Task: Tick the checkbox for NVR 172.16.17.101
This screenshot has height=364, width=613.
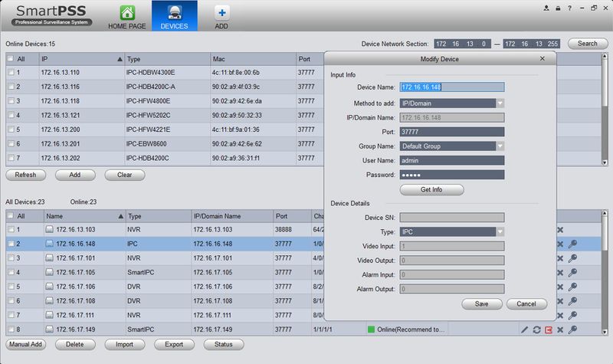Action: click(x=10, y=258)
